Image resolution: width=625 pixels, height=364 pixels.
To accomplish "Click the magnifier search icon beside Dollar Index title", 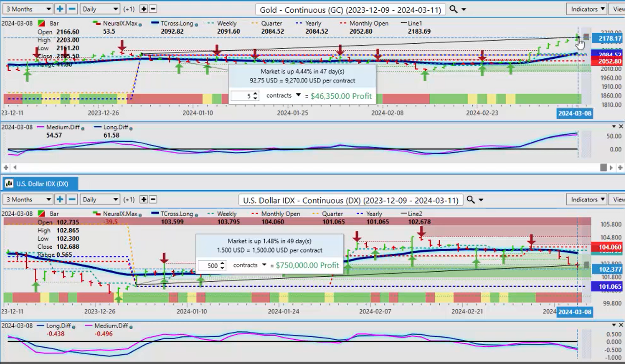I will click(471, 200).
